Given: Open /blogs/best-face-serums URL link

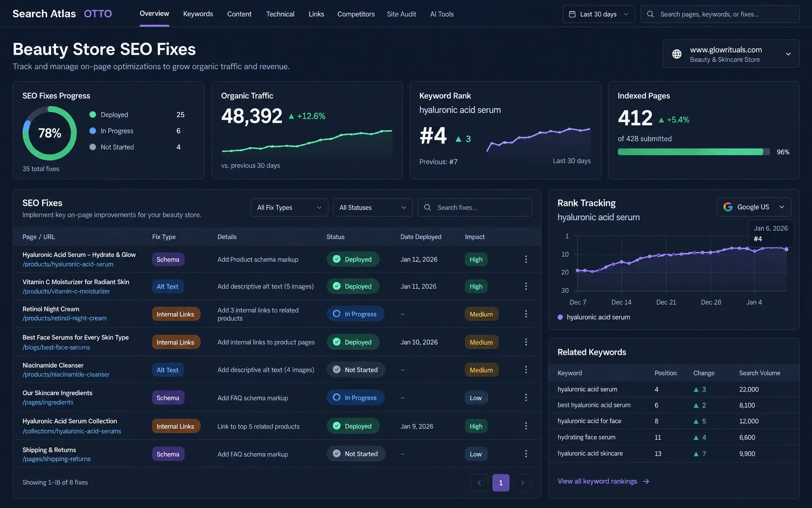Looking at the screenshot, I should click(56, 347).
